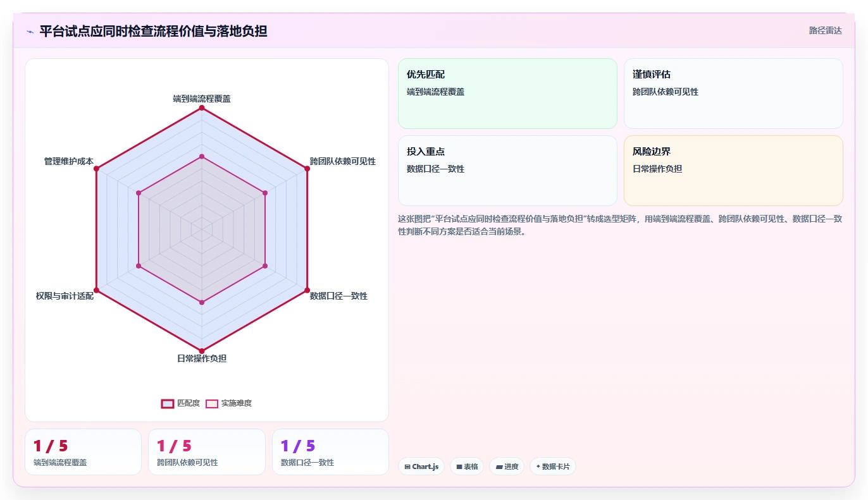Open the 优先匹配 card

507,94
